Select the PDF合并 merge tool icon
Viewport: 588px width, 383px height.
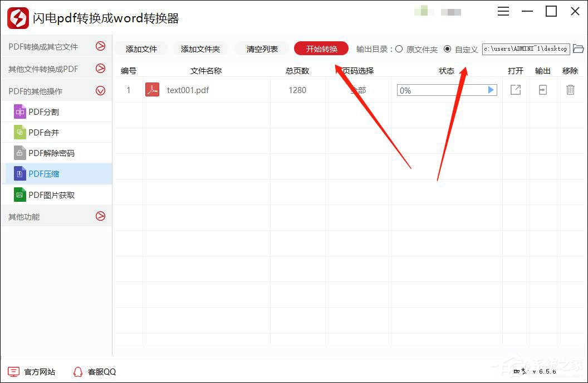pyautogui.click(x=20, y=132)
